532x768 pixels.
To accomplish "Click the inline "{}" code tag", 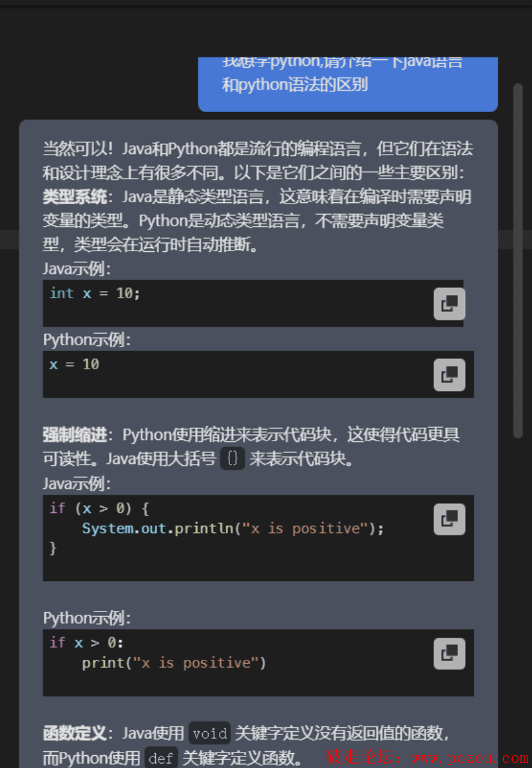I will [x=233, y=459].
